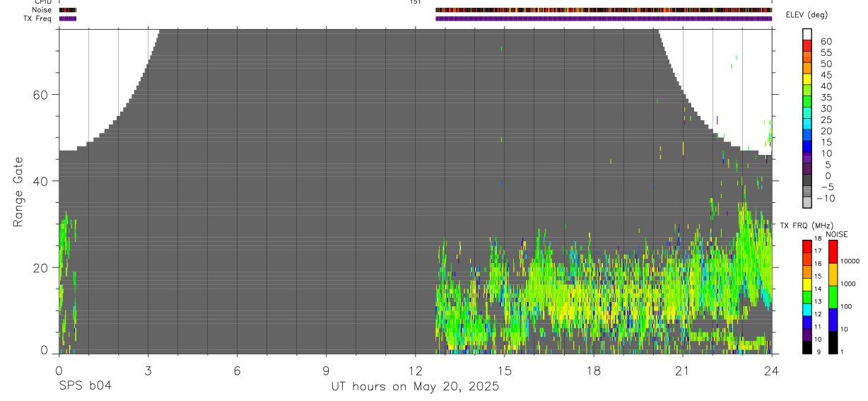This screenshot has width=868, height=401.
Task: Click the red 55-60 degree elevation swatch
Action: [807, 45]
